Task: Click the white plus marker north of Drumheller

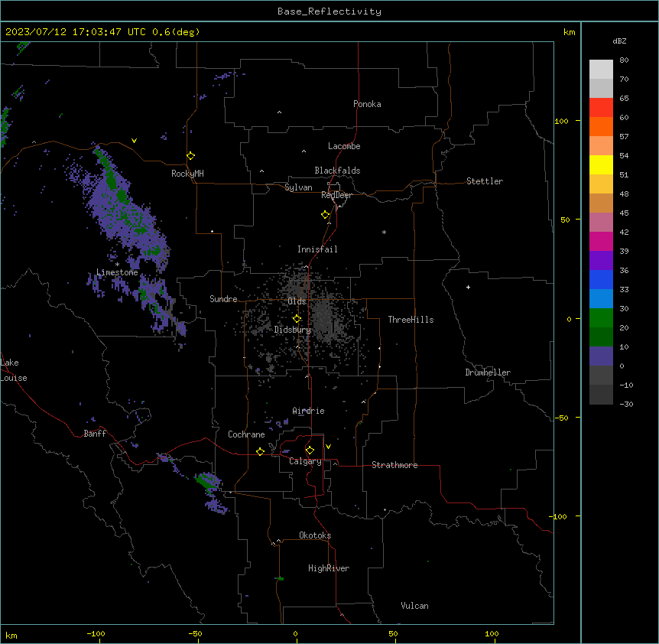Action: [x=468, y=287]
